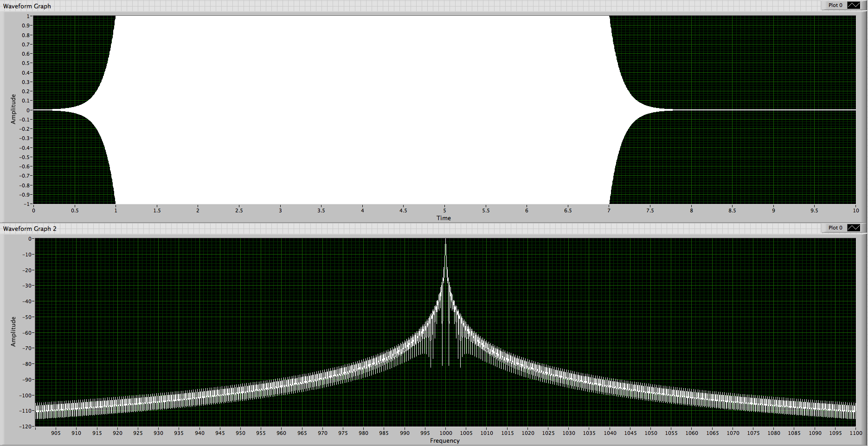
Task: Select the top graph amplitude maximum value 1
Action: 28,16
